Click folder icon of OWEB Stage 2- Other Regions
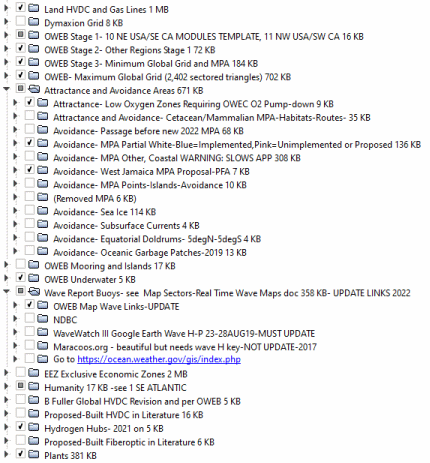The width and height of the screenshot is (430, 463). [33, 48]
